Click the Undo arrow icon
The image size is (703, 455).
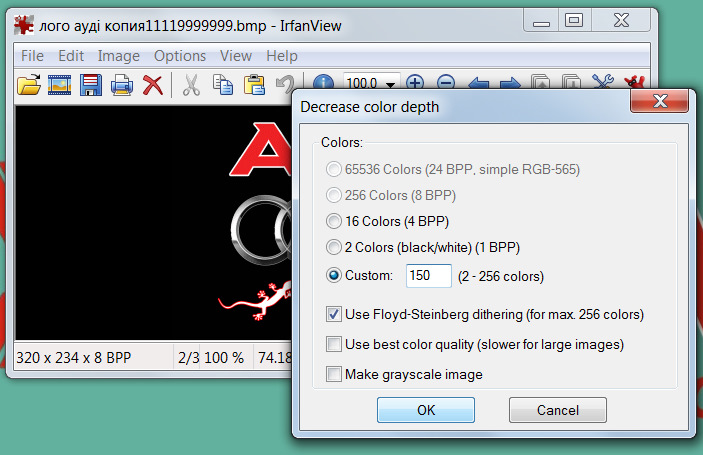pyautogui.click(x=284, y=84)
